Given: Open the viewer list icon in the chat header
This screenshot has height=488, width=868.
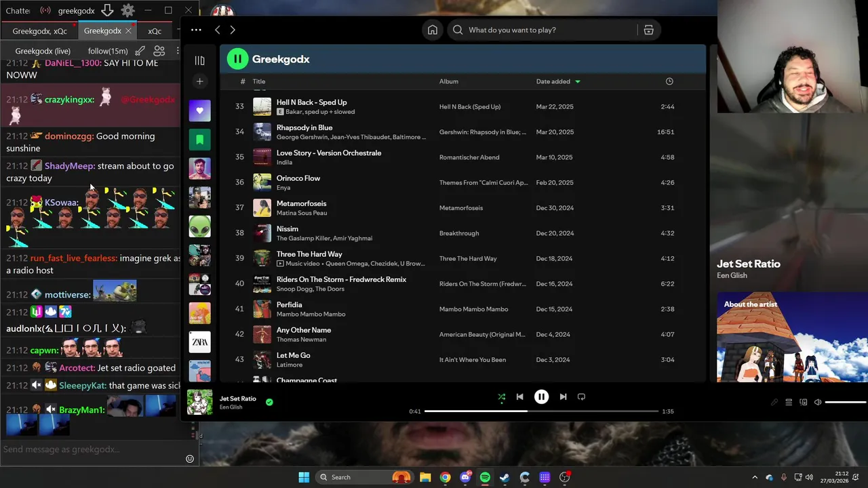Looking at the screenshot, I should [159, 51].
